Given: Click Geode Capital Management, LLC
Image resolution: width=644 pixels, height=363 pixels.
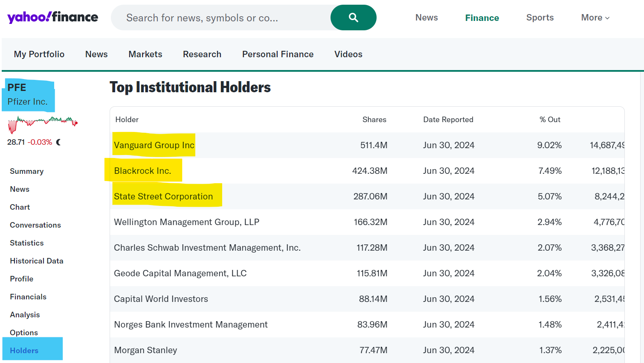Looking at the screenshot, I should 180,273.
